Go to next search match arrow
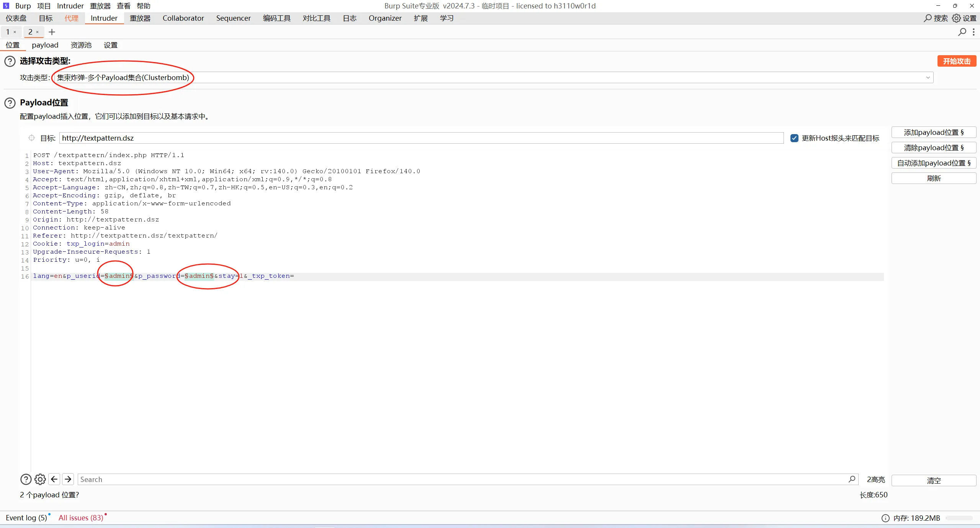The height and width of the screenshot is (528, 980). click(x=68, y=479)
